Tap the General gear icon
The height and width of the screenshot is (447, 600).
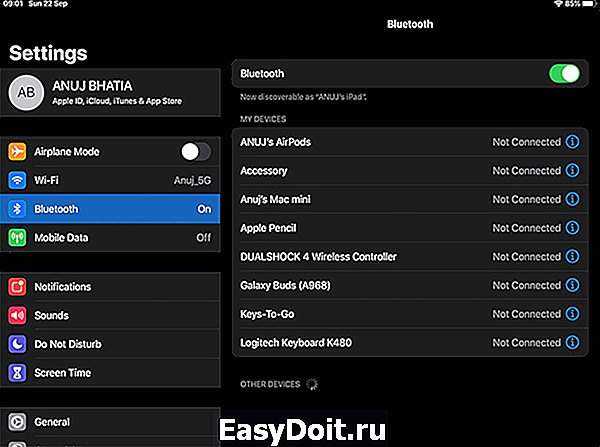point(17,422)
